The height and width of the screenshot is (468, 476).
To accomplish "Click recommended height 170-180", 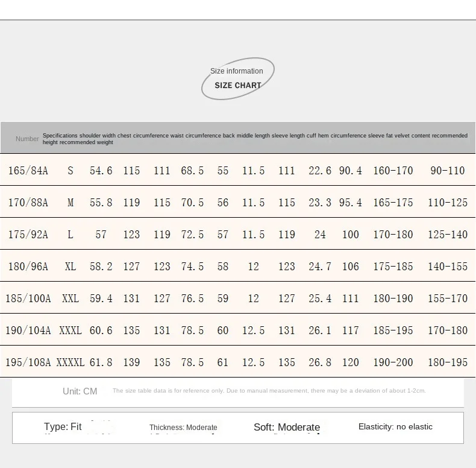I will (393, 235).
